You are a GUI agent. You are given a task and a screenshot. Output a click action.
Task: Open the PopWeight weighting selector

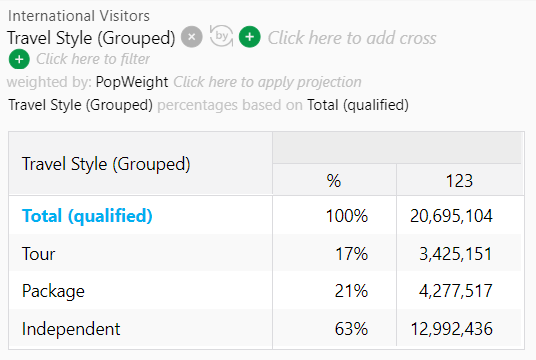tap(132, 82)
